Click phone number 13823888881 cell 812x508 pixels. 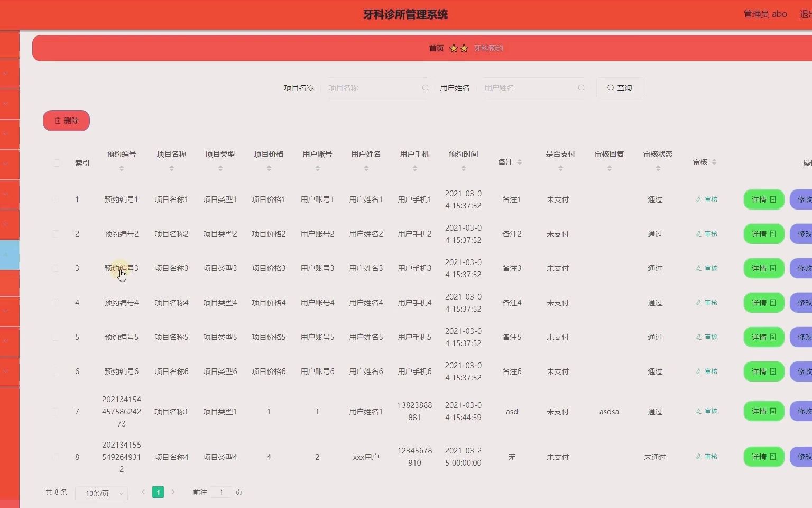pyautogui.click(x=414, y=411)
